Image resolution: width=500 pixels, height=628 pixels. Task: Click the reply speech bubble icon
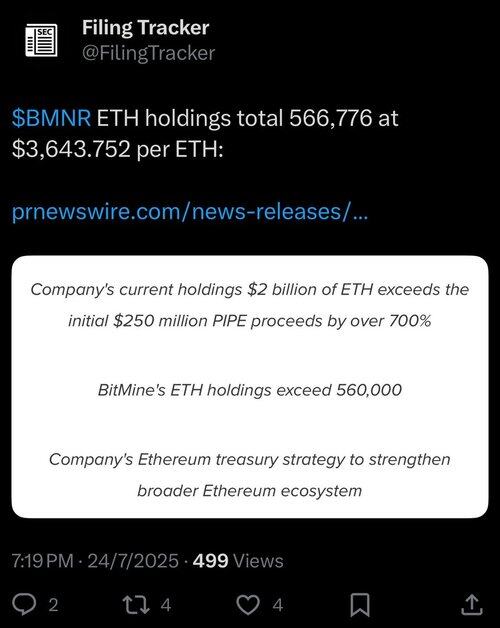pos(24,604)
